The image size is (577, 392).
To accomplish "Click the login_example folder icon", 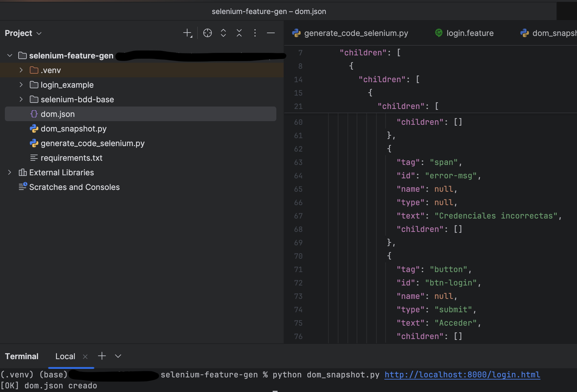I will click(x=34, y=85).
